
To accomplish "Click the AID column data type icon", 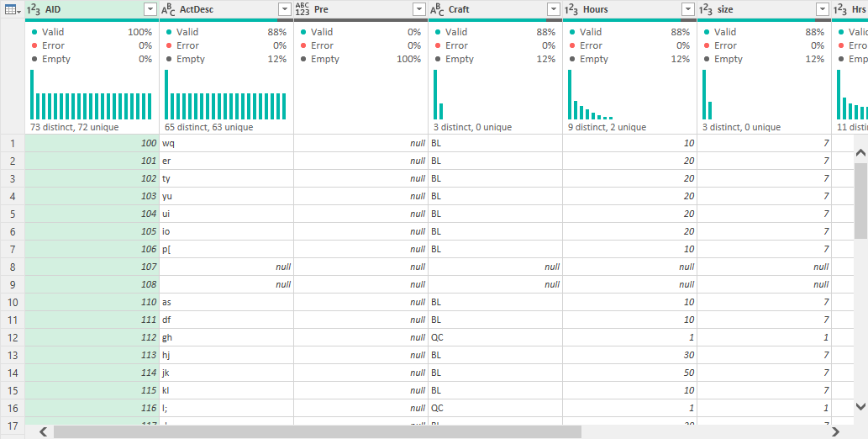I will pyautogui.click(x=34, y=9).
